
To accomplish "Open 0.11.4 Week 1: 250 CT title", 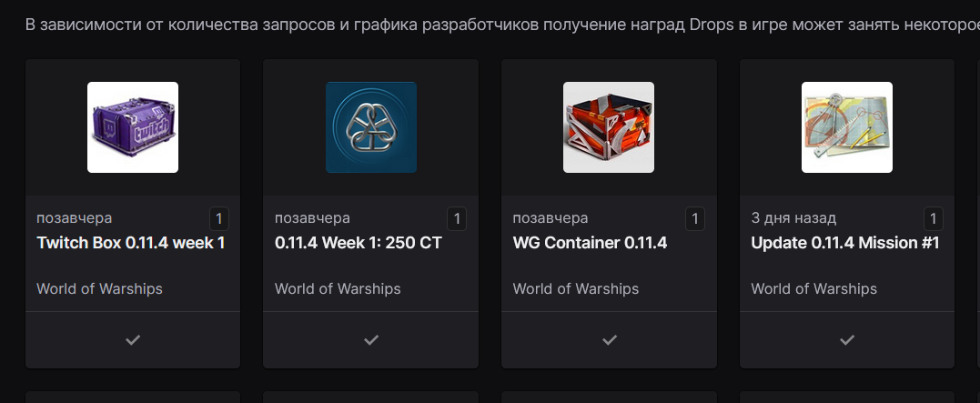I will point(359,243).
